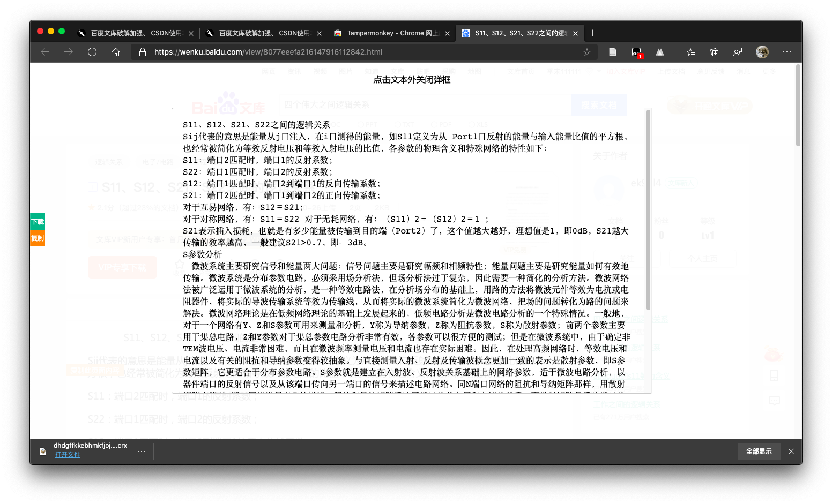Click the orange 复制 side button
The width and height of the screenshot is (832, 504).
[38, 238]
